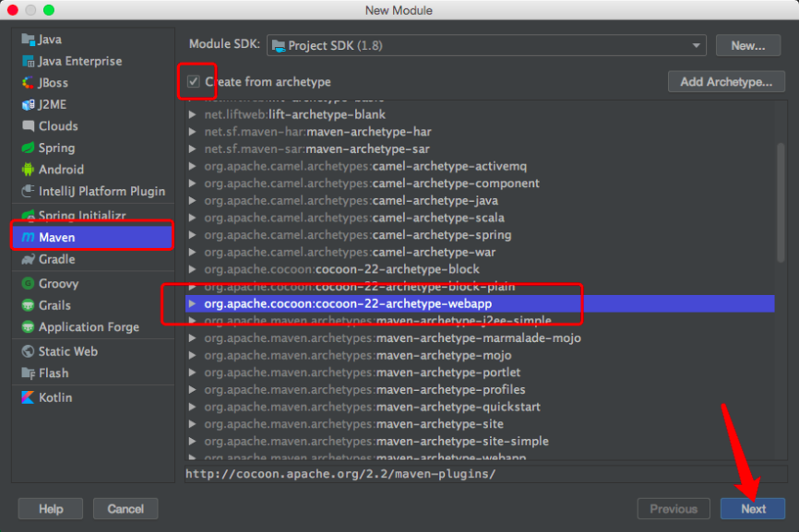
Task: Click the Flash folder icon
Action: pos(28,373)
